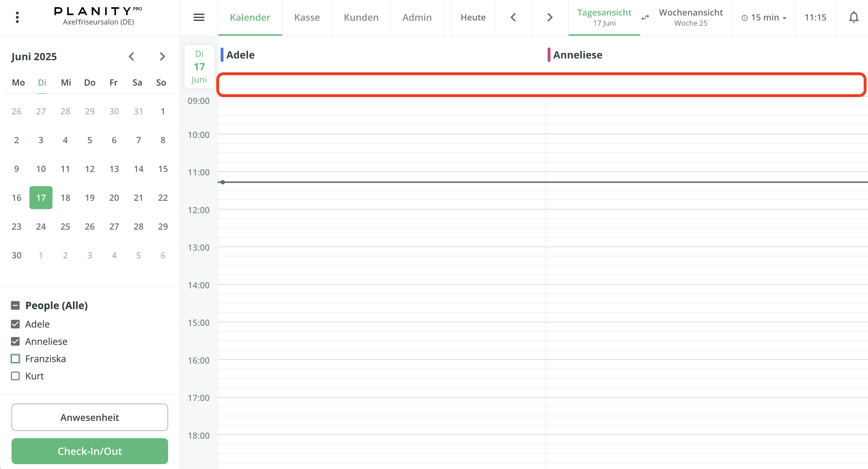Uncheck Adele in the People list
This screenshot has width=868, height=469.
coord(15,324)
